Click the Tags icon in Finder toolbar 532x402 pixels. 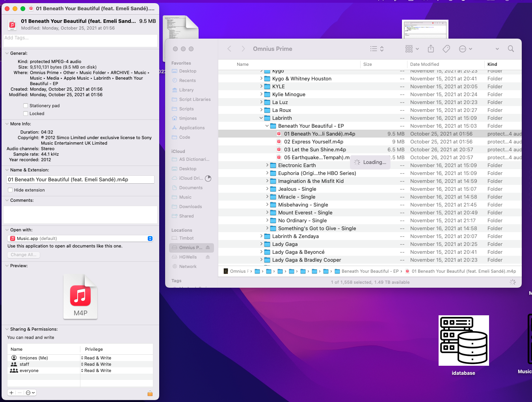pyautogui.click(x=446, y=49)
